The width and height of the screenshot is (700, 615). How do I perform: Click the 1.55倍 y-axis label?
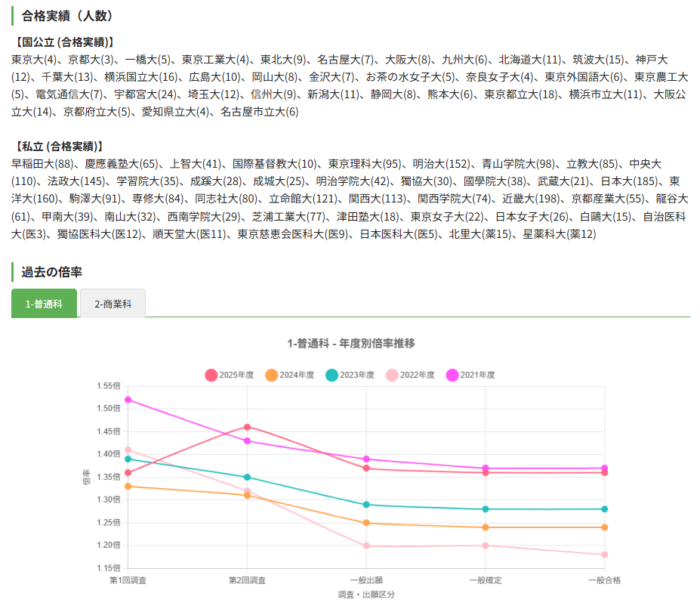pyautogui.click(x=109, y=386)
